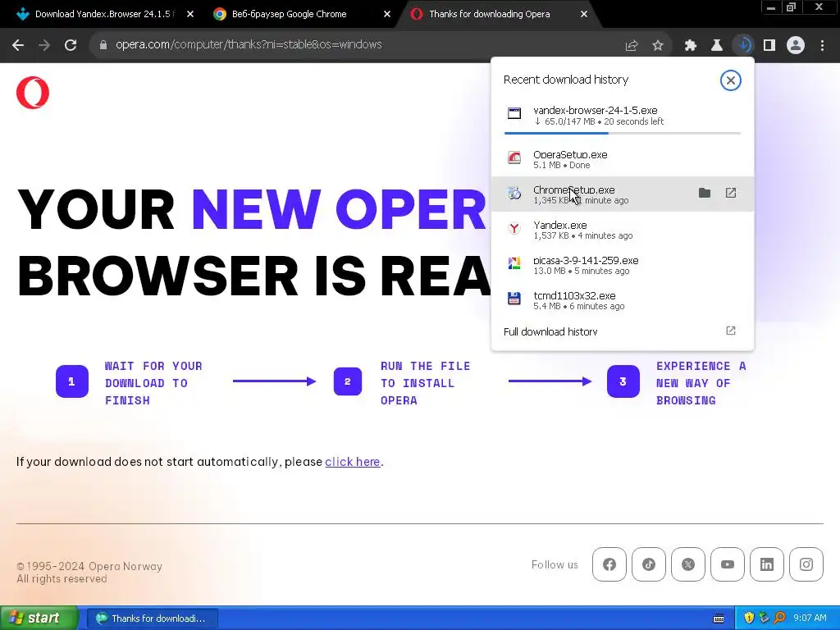Image resolution: width=840 pixels, height=630 pixels.
Task: Open Opera's TikTok page
Action: pos(649,564)
